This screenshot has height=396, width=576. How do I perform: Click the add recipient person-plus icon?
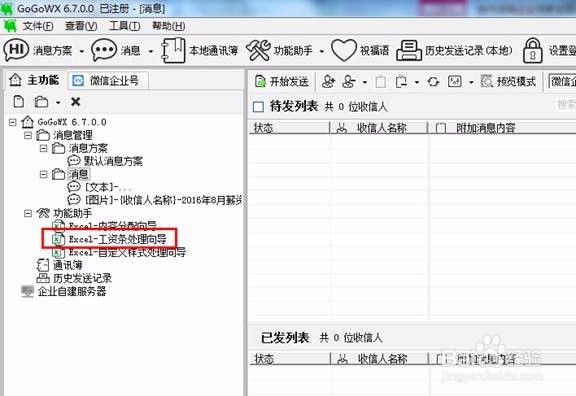(x=328, y=82)
